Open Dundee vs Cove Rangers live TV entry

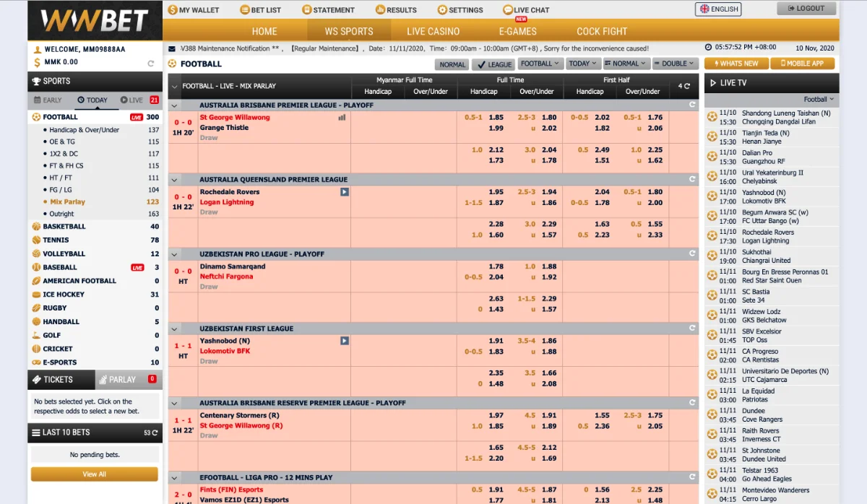pyautogui.click(x=772, y=415)
